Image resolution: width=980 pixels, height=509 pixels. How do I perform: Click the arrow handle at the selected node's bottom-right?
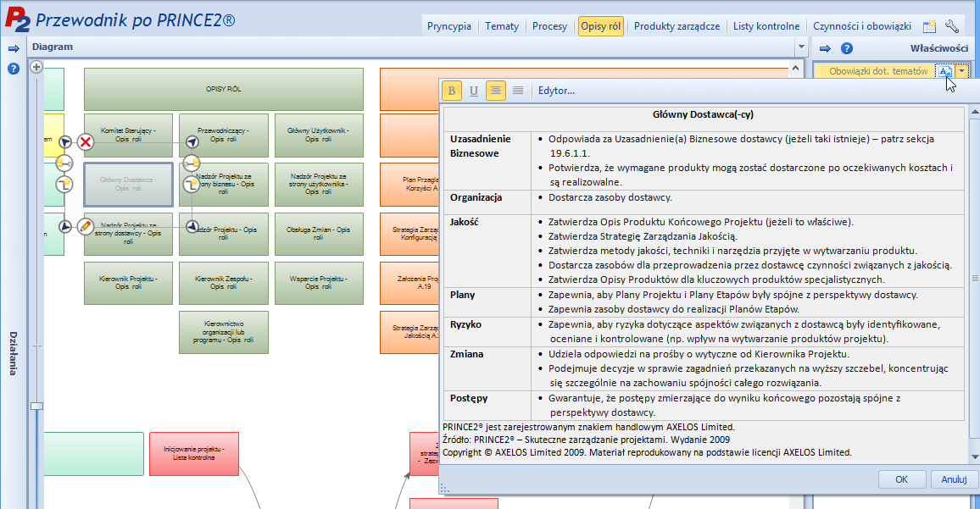point(192,226)
